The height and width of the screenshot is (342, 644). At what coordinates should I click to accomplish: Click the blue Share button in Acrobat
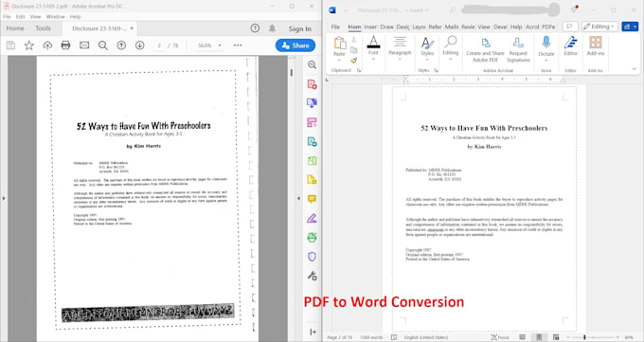[295, 45]
